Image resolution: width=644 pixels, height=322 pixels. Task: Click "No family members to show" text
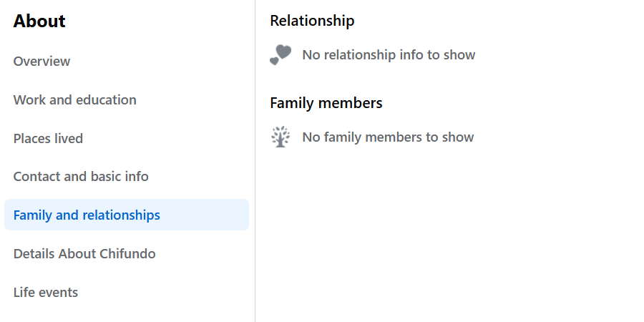pos(388,137)
